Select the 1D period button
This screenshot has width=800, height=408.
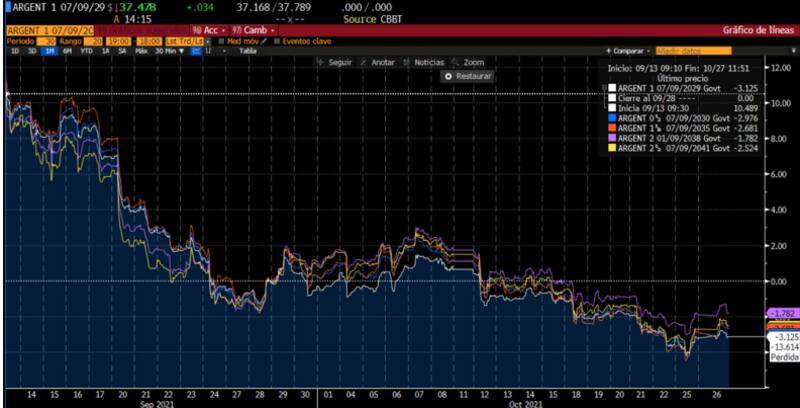point(13,50)
